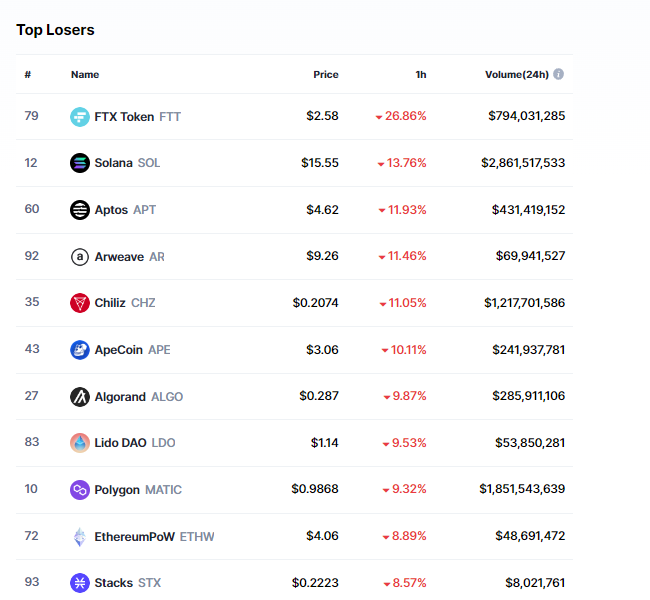Sort by the 1h change column
This screenshot has height=600, width=650.
[x=421, y=74]
